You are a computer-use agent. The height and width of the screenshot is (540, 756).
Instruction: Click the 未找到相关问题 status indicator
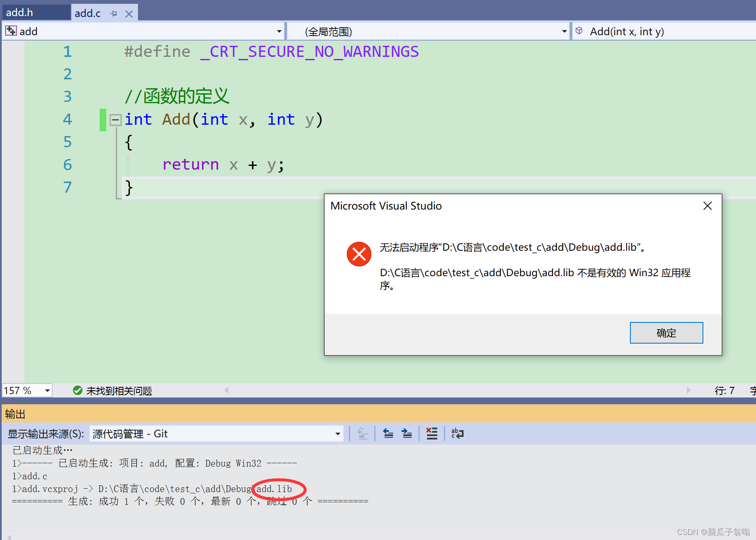click(x=112, y=390)
